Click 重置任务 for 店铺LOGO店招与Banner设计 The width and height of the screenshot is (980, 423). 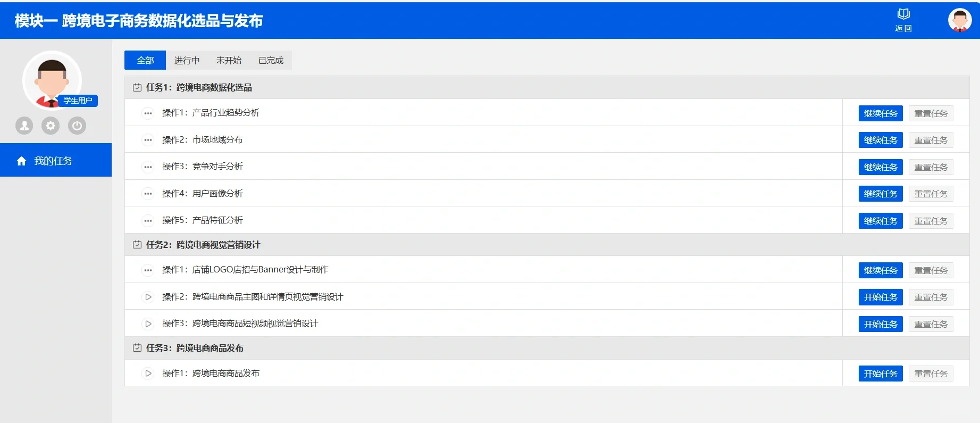click(x=931, y=270)
